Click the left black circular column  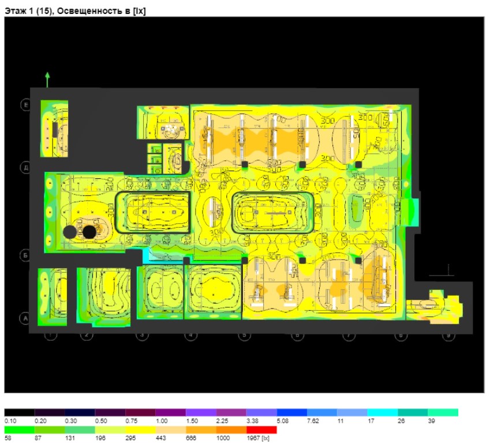point(69,232)
